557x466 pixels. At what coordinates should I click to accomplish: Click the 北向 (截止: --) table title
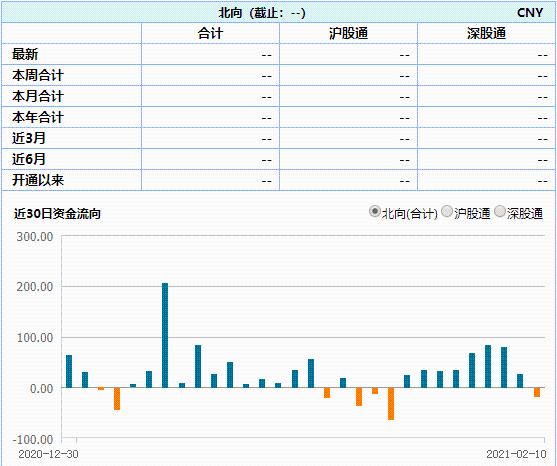(x=262, y=13)
